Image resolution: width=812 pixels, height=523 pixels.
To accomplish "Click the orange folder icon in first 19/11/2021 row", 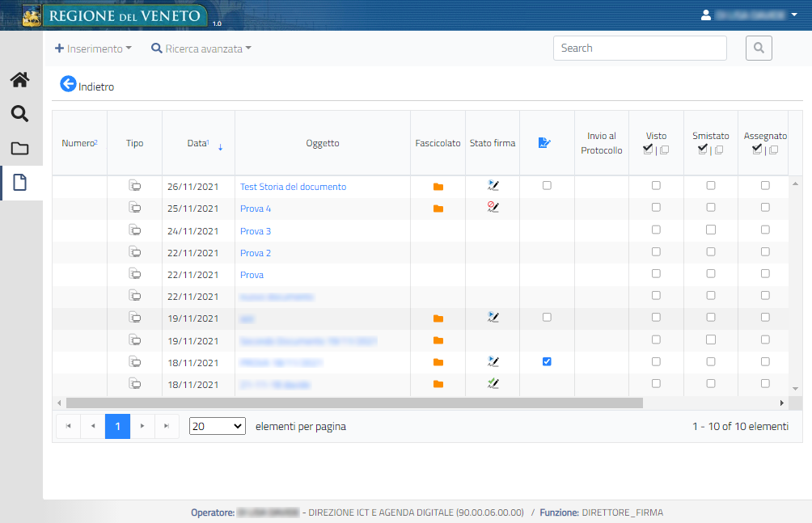I will (x=438, y=318).
